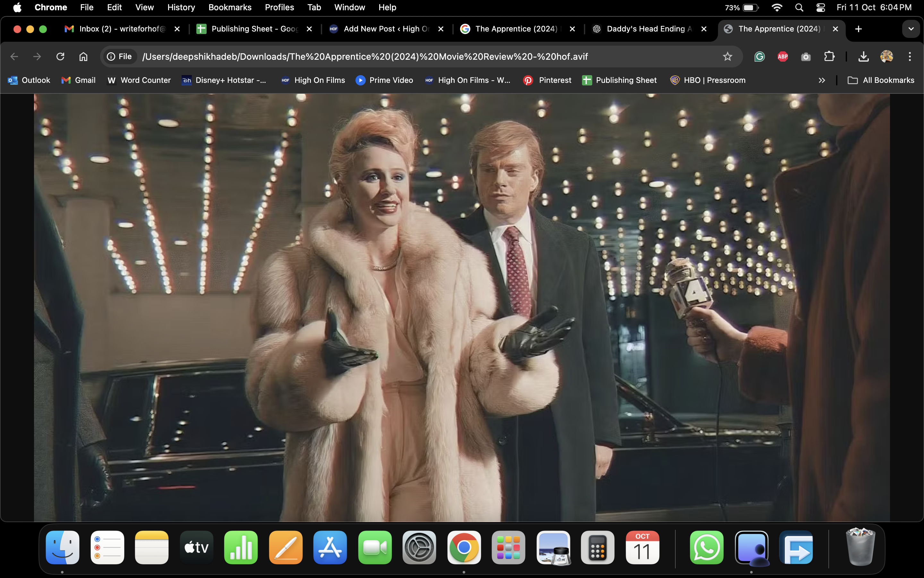The width and height of the screenshot is (924, 578).
Task: Open the Chrome app menu
Action: [x=51, y=8]
